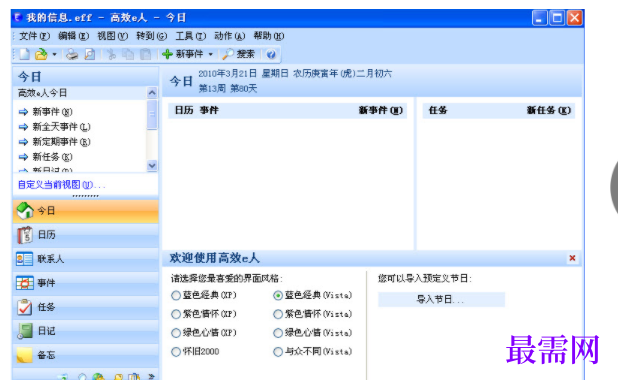Open the 工具(T) menu
The height and width of the screenshot is (381, 618).
[190, 36]
